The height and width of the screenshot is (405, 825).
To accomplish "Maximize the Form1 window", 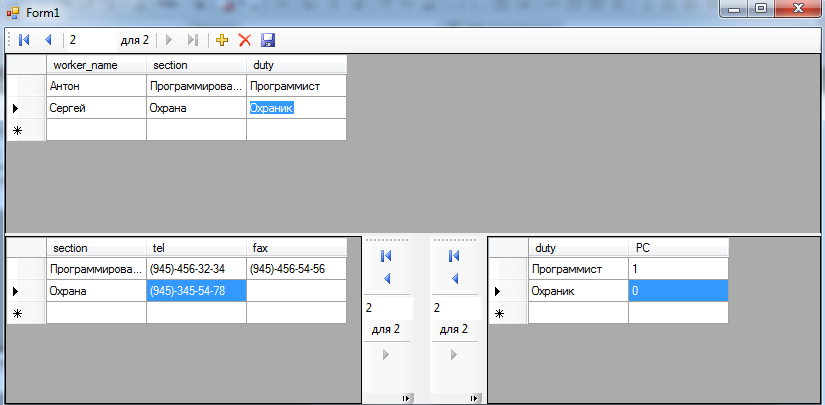I will click(761, 9).
